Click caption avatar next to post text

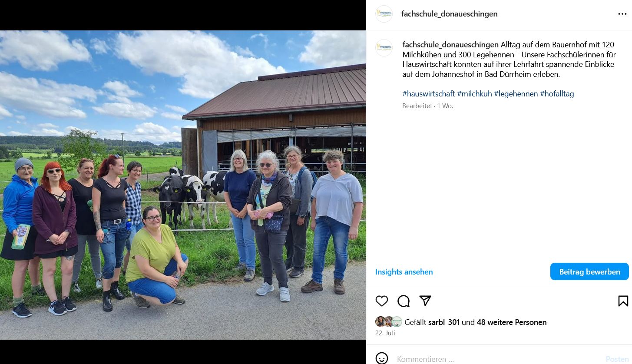[384, 48]
